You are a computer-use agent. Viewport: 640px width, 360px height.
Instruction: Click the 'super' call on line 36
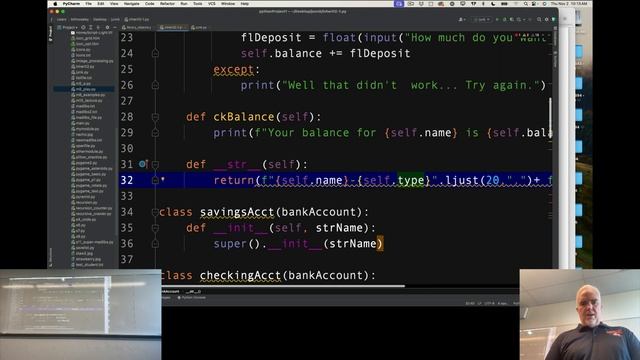tap(230, 244)
